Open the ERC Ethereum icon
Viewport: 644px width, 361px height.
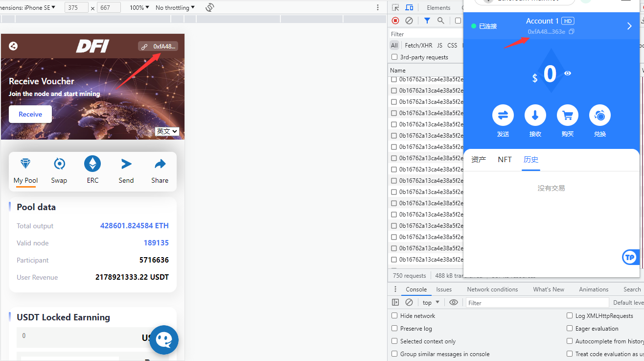pos(92,164)
